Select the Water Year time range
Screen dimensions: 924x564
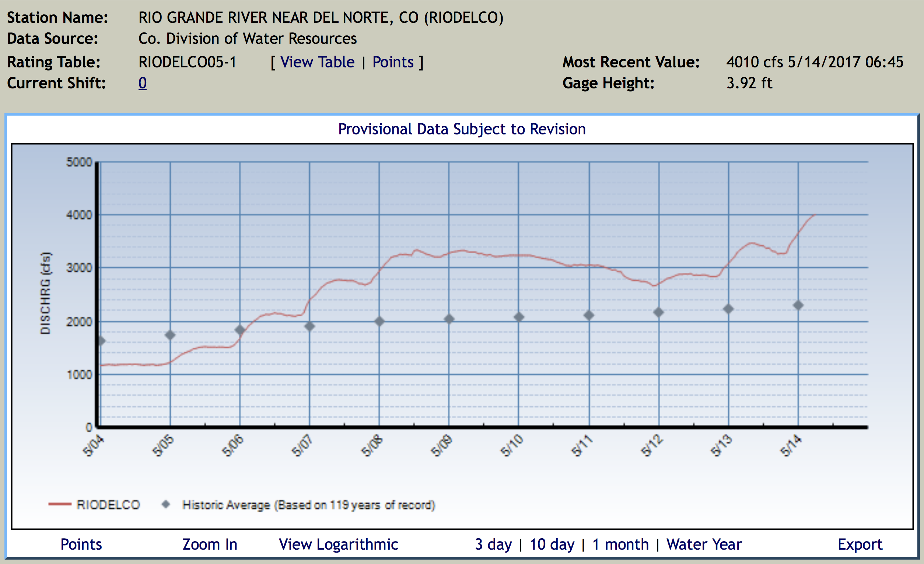pos(704,544)
